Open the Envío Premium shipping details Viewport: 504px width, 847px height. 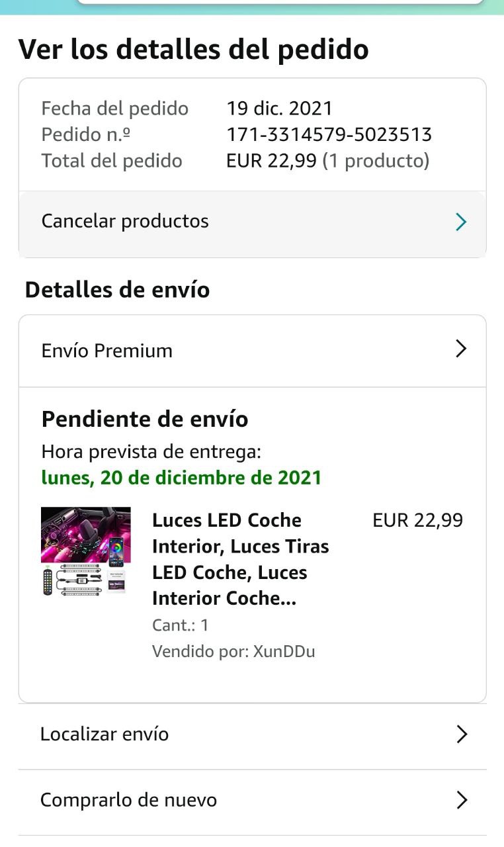tap(107, 351)
